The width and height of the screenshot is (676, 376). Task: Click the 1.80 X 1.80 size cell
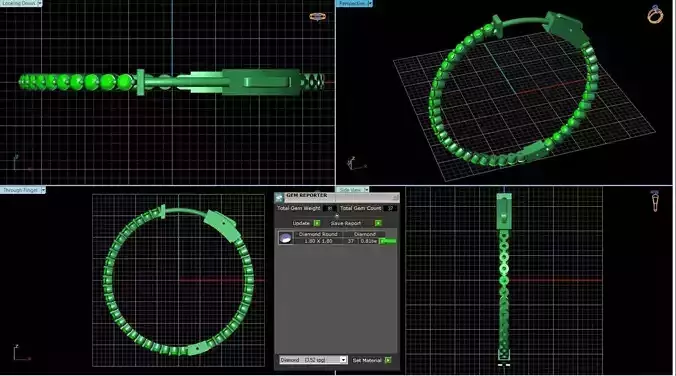(x=318, y=241)
